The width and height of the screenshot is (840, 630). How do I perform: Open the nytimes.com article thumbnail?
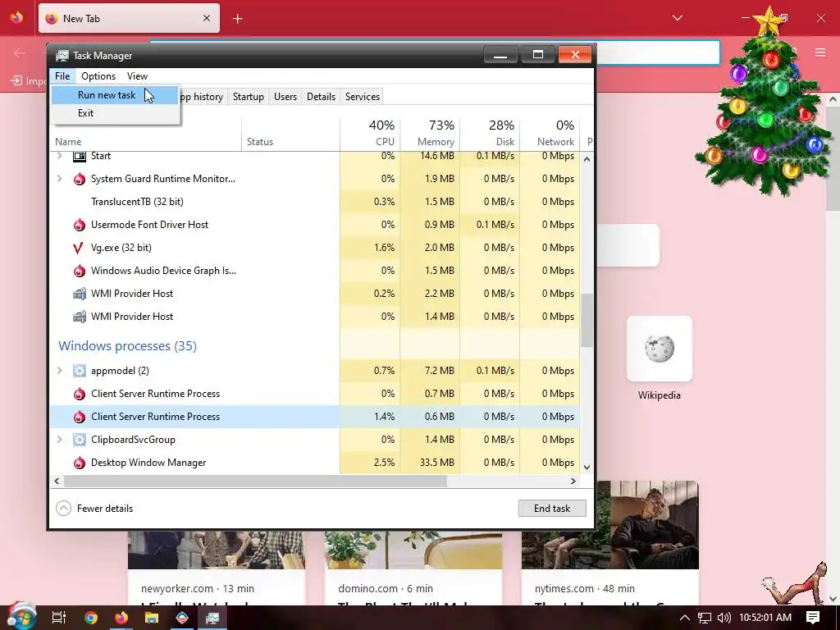(610, 525)
